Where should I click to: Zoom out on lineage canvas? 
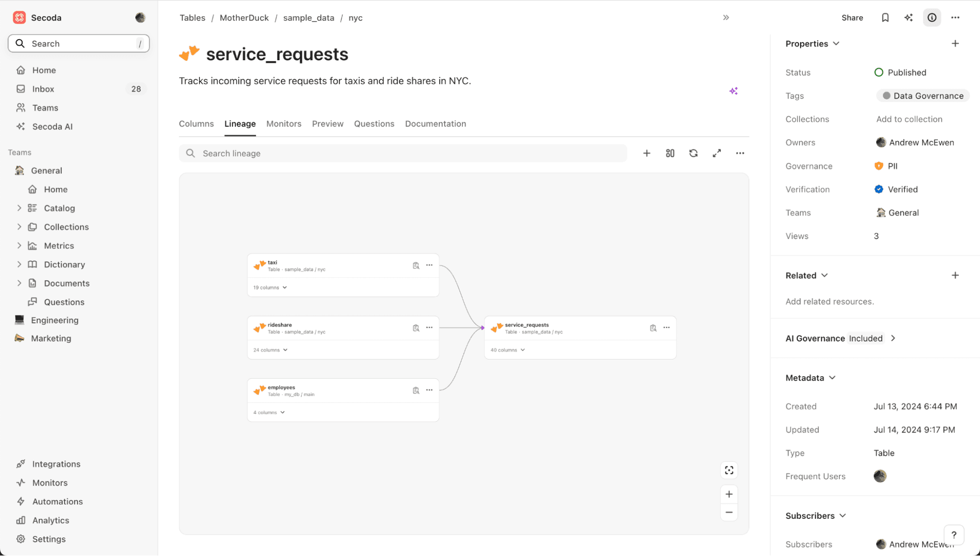pos(729,512)
